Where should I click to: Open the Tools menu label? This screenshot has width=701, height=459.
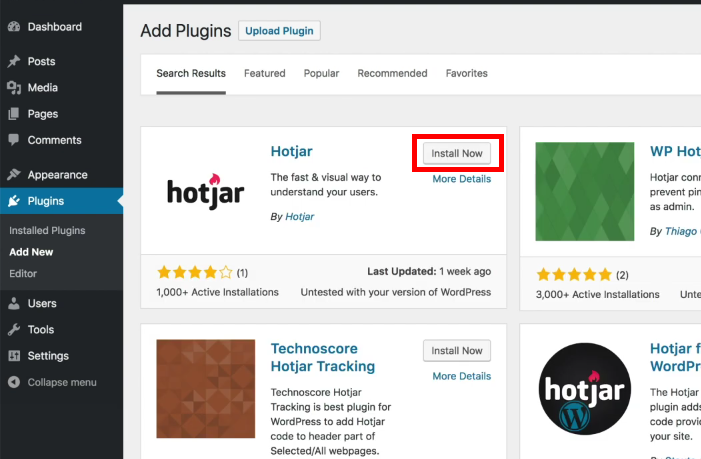click(x=41, y=329)
